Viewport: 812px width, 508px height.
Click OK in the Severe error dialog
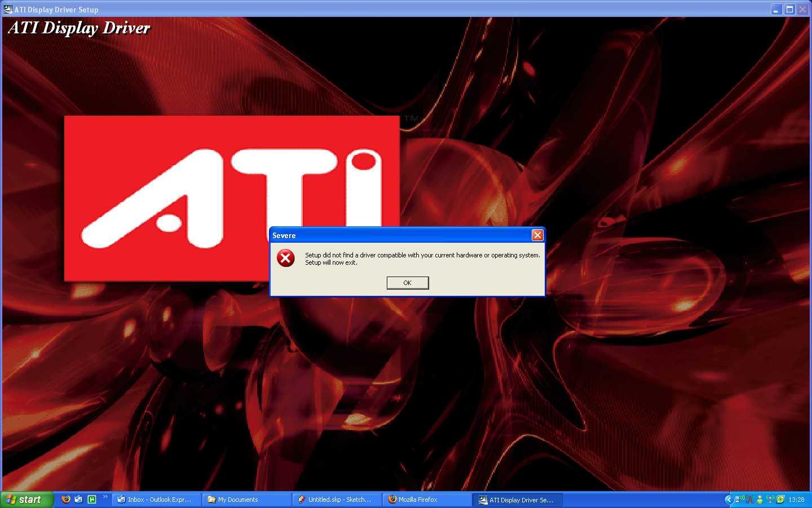click(407, 283)
